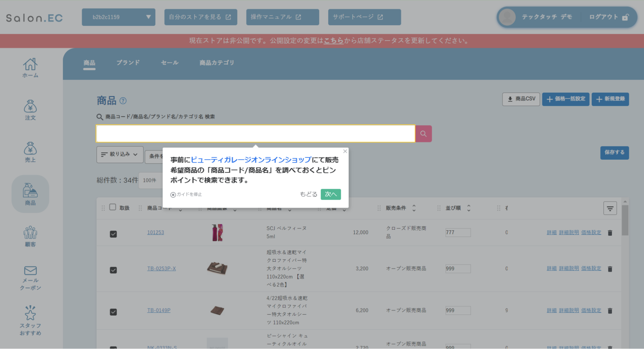644x349 pixels.
Task: Delete product 101253 with trash icon
Action: (x=610, y=233)
